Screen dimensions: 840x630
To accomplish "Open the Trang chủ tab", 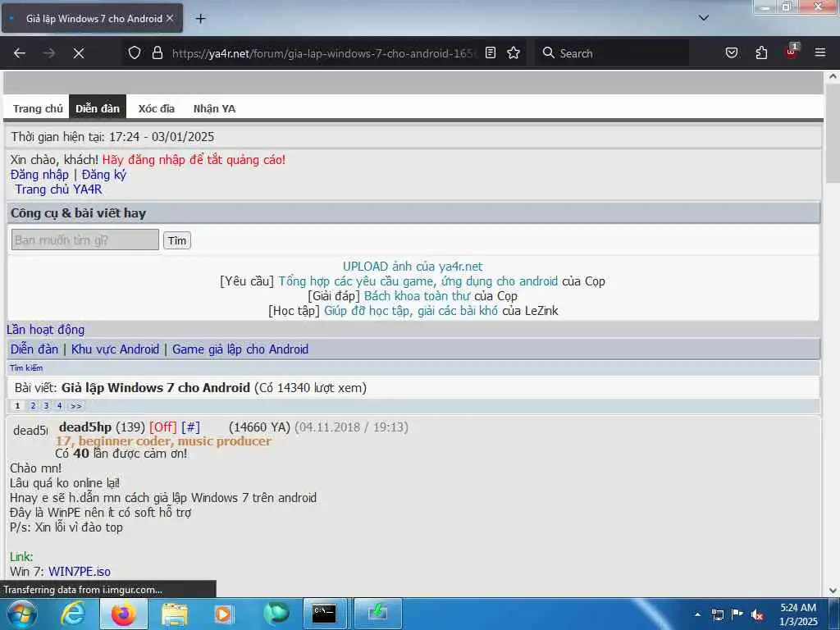I will click(x=38, y=108).
